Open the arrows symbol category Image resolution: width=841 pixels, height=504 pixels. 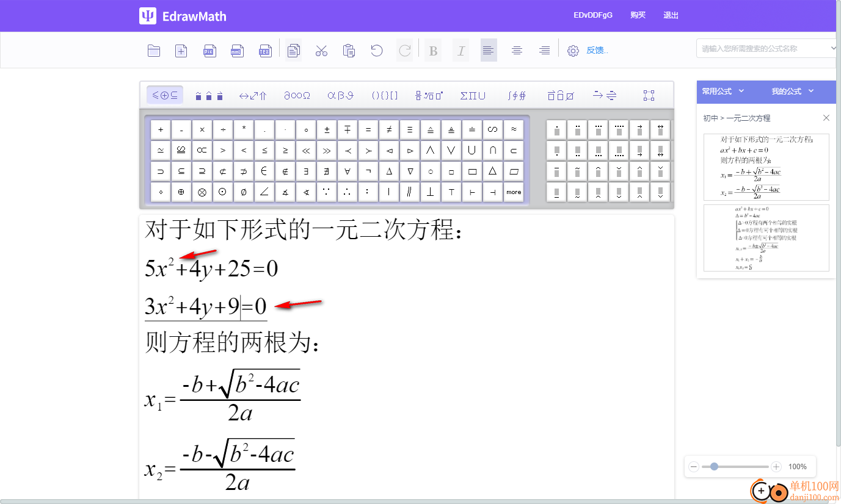(x=253, y=95)
